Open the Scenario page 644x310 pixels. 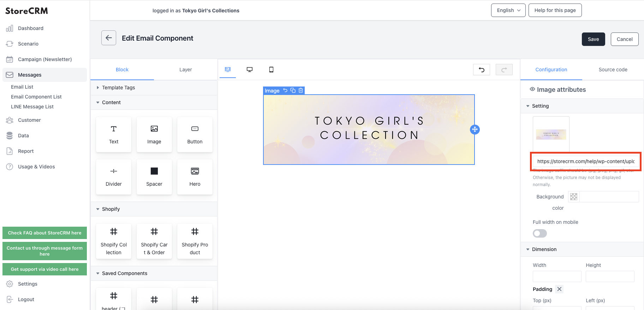pos(28,44)
